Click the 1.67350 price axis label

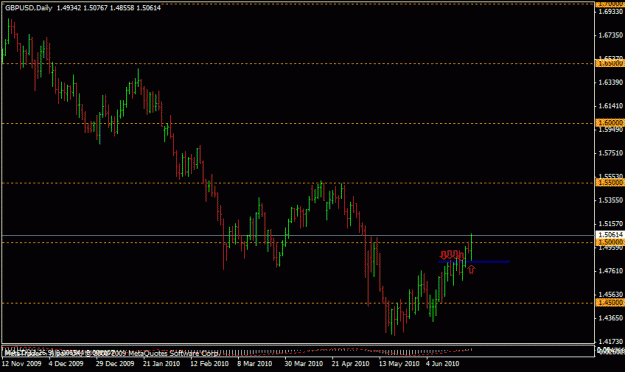click(x=611, y=35)
